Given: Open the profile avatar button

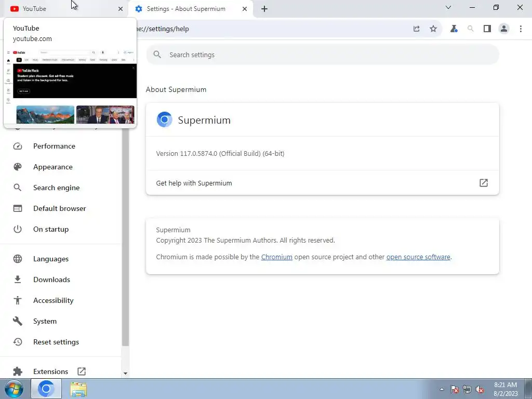Looking at the screenshot, I should click(504, 29).
